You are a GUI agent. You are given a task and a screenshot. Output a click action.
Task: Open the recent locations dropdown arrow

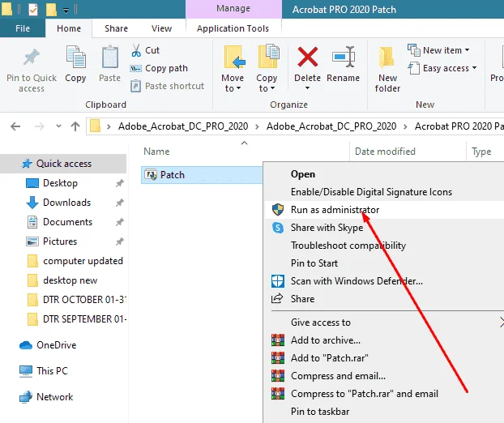[58, 126]
